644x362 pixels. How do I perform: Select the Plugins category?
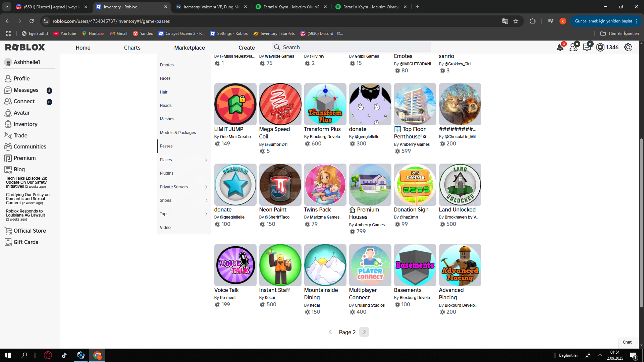pyautogui.click(x=183, y=173)
